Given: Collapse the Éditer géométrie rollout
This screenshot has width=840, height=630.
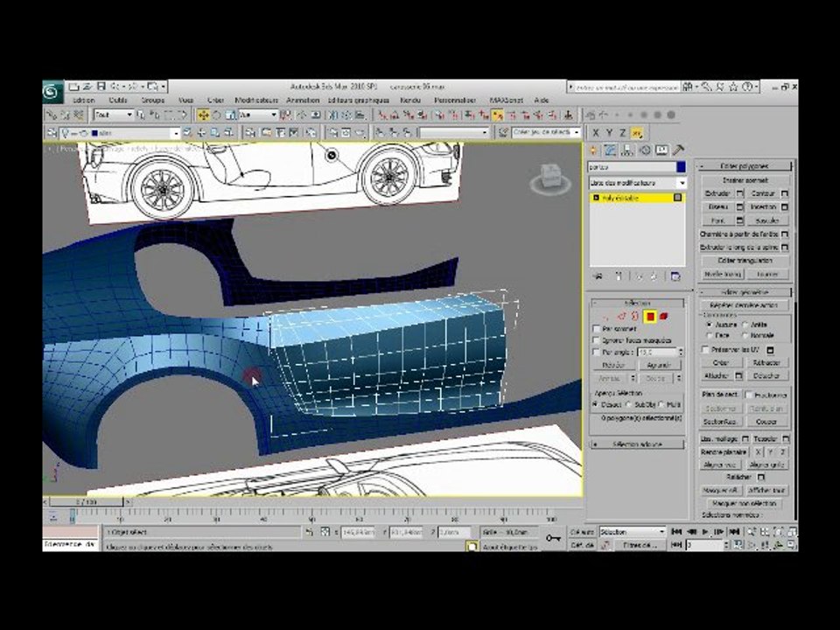Looking at the screenshot, I should (x=745, y=292).
